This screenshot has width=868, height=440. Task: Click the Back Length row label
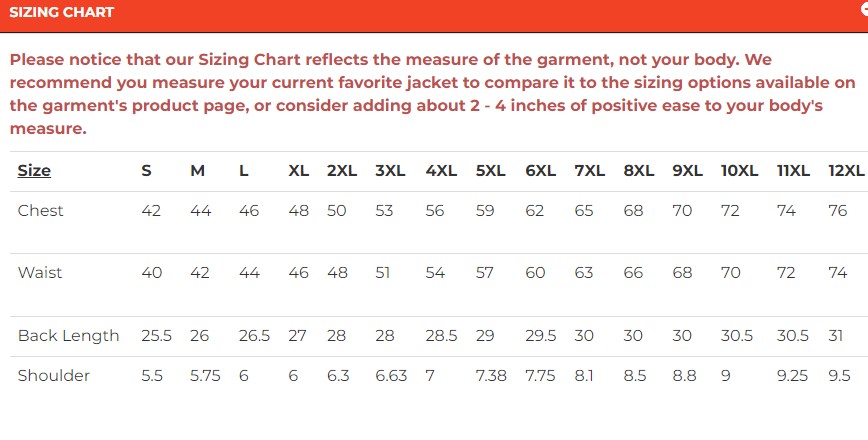(x=68, y=335)
